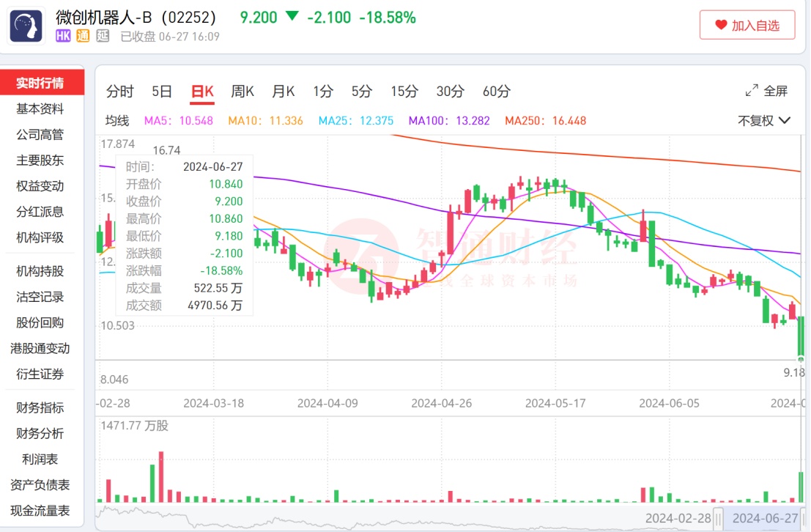Switch chart to 周K weekly view
This screenshot has width=811, height=532.
click(x=242, y=92)
